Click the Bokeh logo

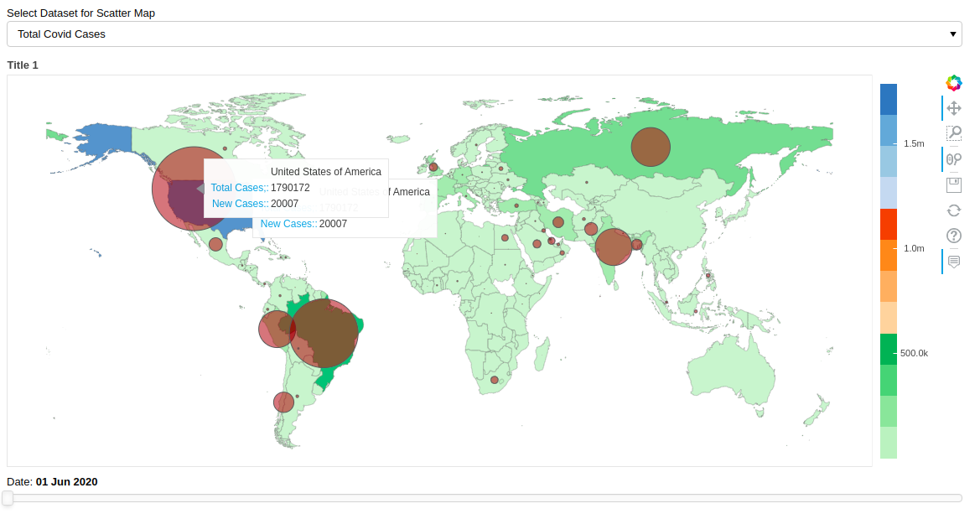click(x=953, y=82)
